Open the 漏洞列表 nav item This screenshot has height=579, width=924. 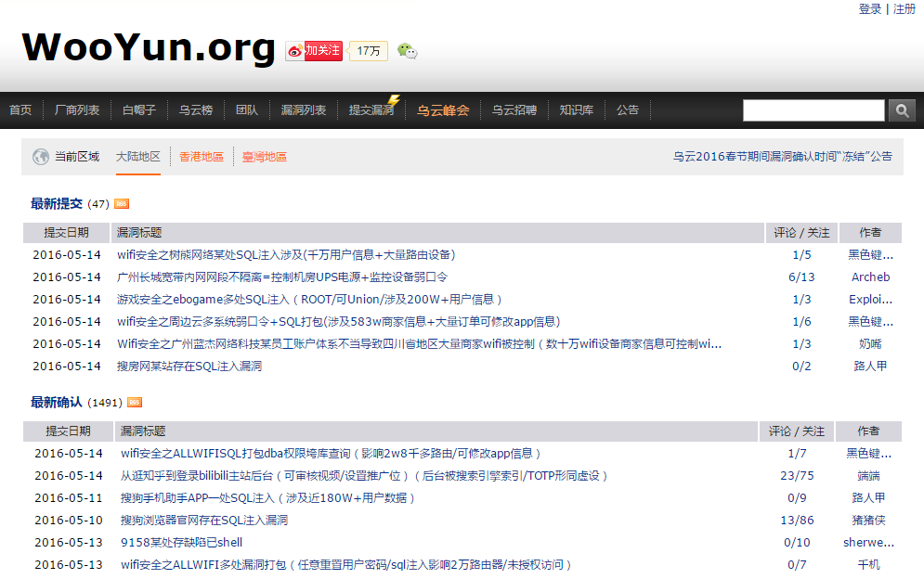[x=304, y=110]
